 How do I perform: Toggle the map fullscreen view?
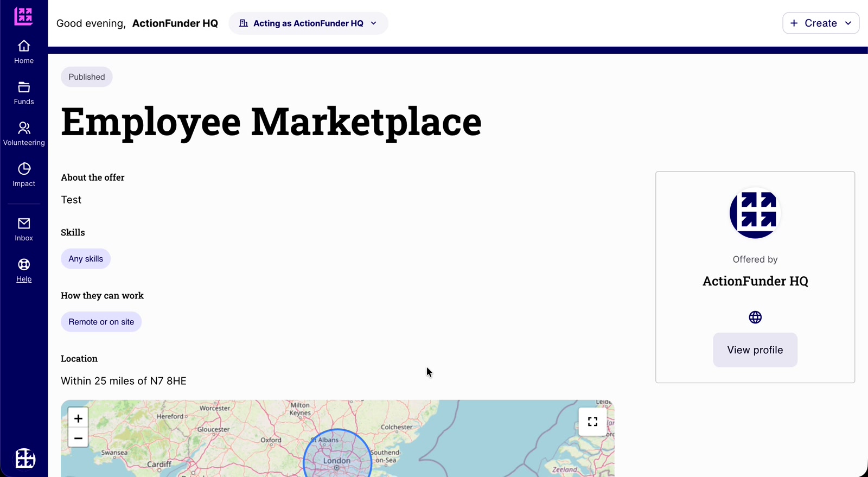[592, 422]
